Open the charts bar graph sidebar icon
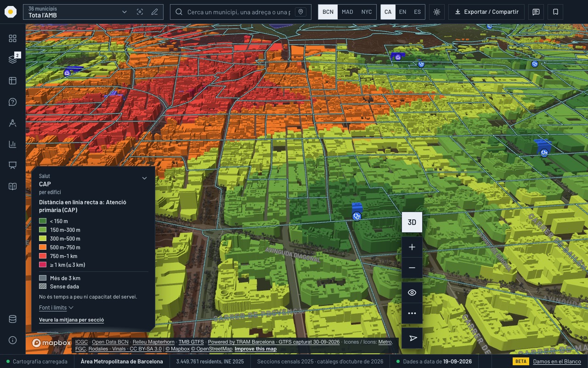Image resolution: width=588 pixels, height=368 pixels. tap(12, 144)
